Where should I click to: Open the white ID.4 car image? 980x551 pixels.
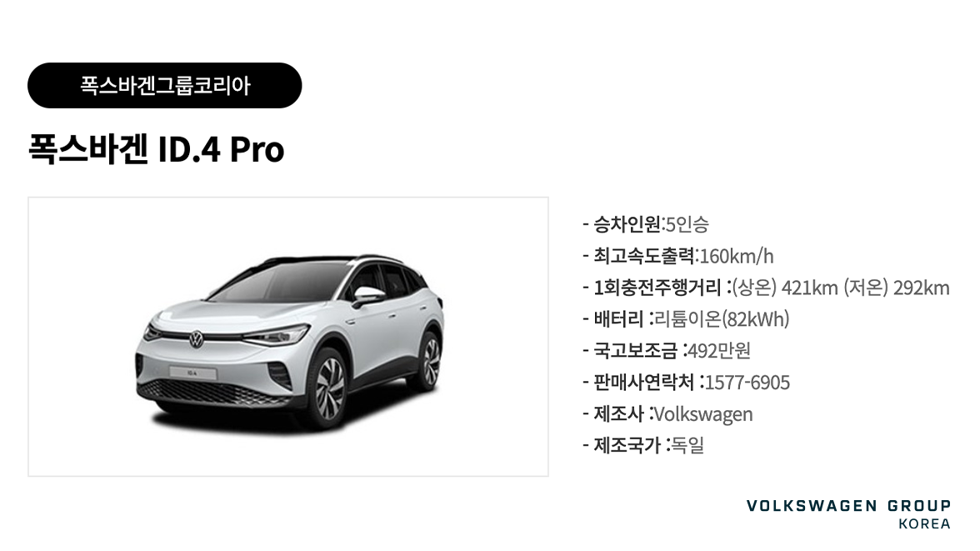[x=288, y=337]
